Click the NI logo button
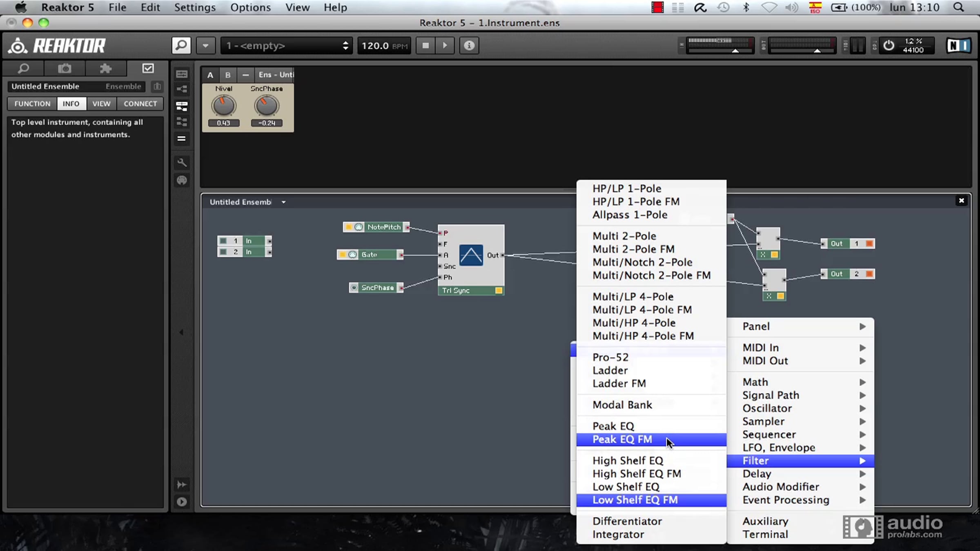This screenshot has height=551, width=980. pyautogui.click(x=958, y=45)
